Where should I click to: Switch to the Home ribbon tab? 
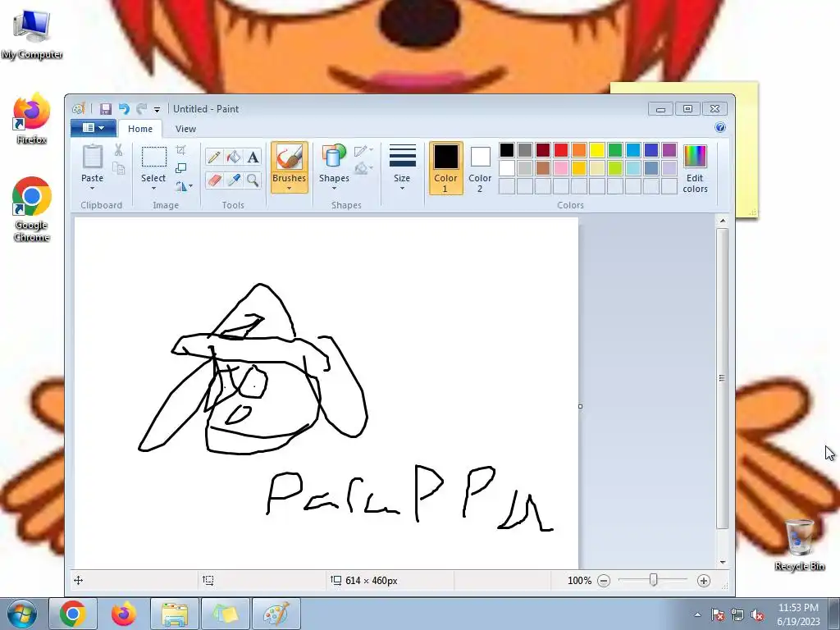pos(139,129)
